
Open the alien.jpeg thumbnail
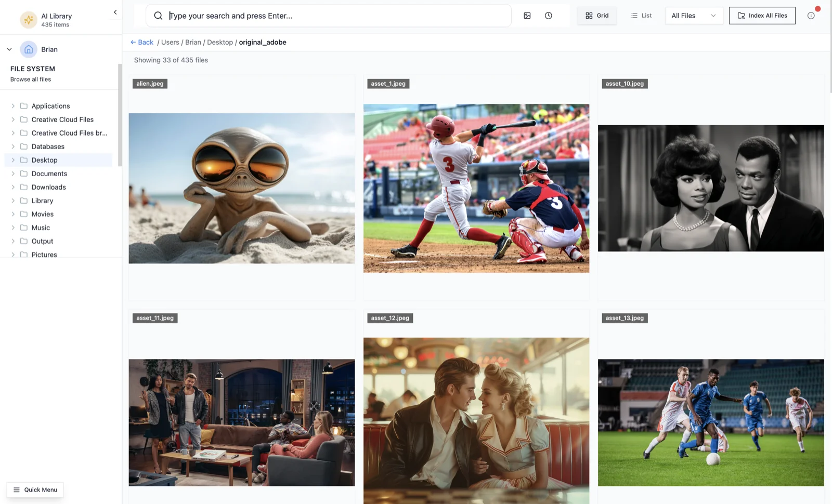(x=241, y=188)
